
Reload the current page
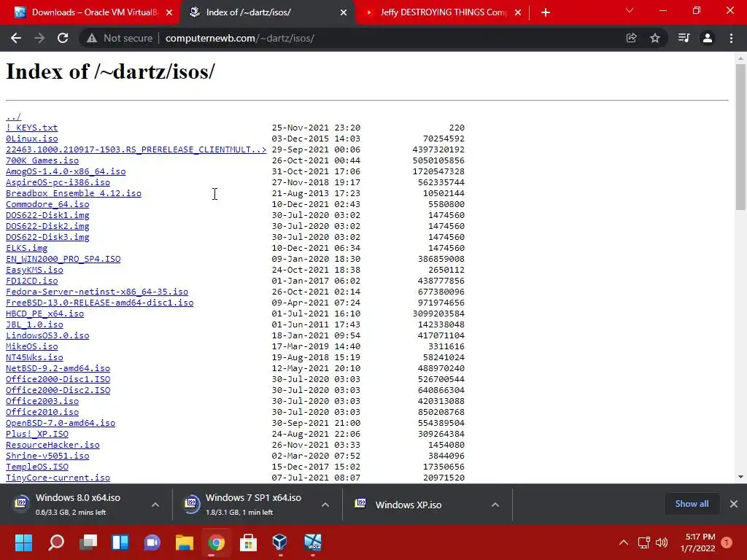coord(63,38)
